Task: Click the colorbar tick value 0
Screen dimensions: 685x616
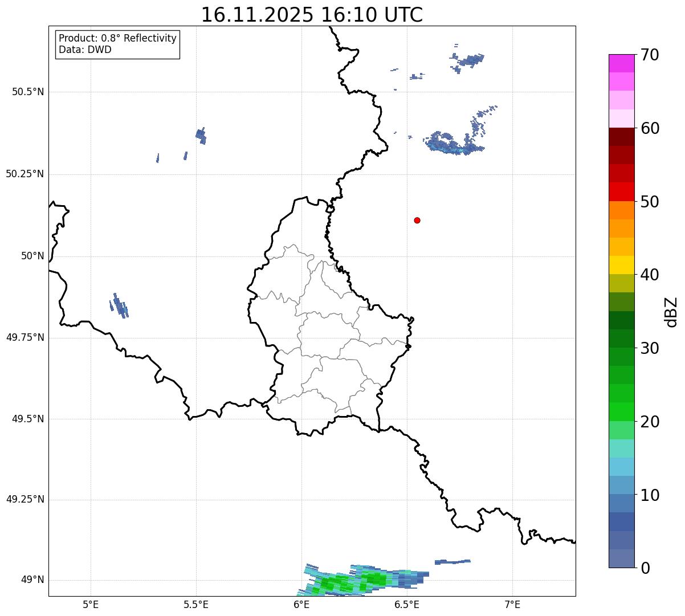Action: pos(645,568)
